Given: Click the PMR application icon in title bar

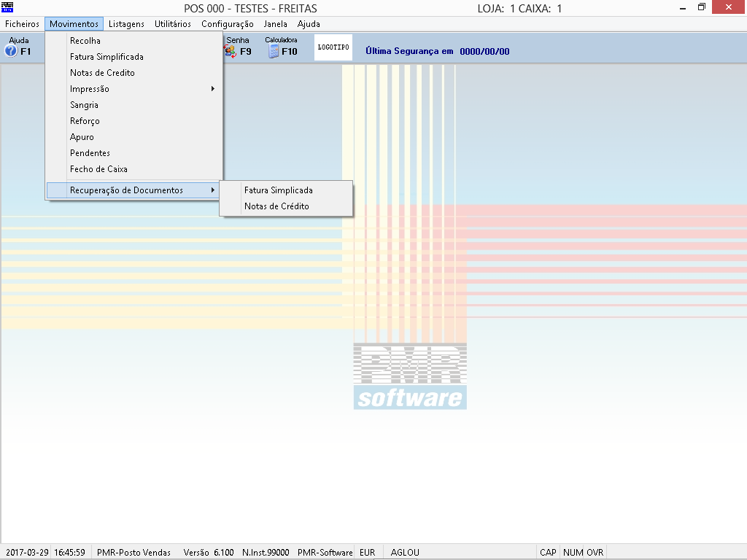Looking at the screenshot, I should pyautogui.click(x=8, y=7).
